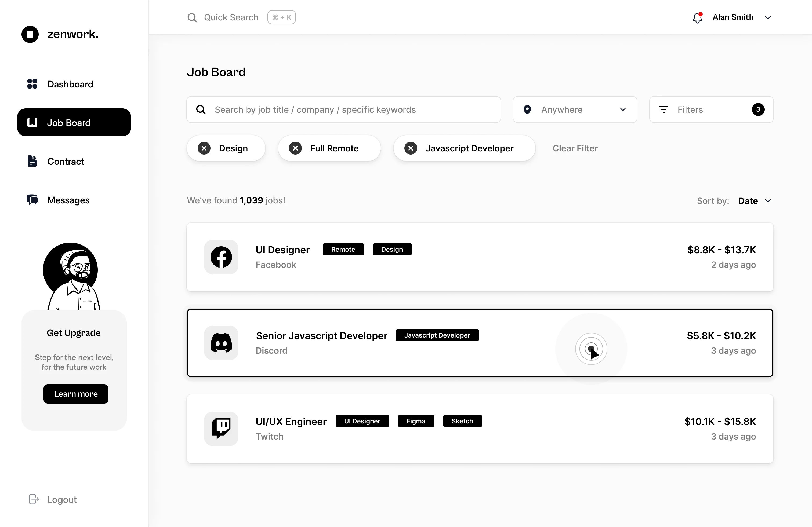Open the Alan Smith account menu
Viewport: 812px width, 527px height.
[x=740, y=17]
